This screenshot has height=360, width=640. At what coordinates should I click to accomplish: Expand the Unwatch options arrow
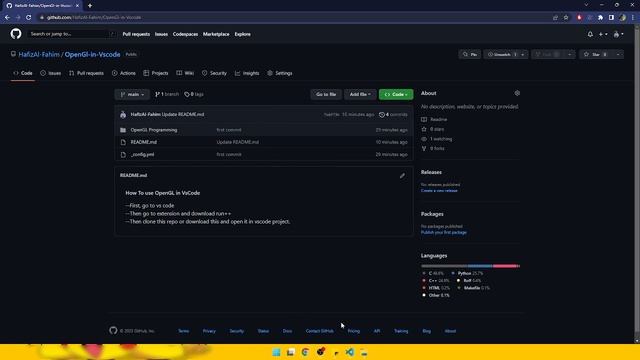point(523,54)
